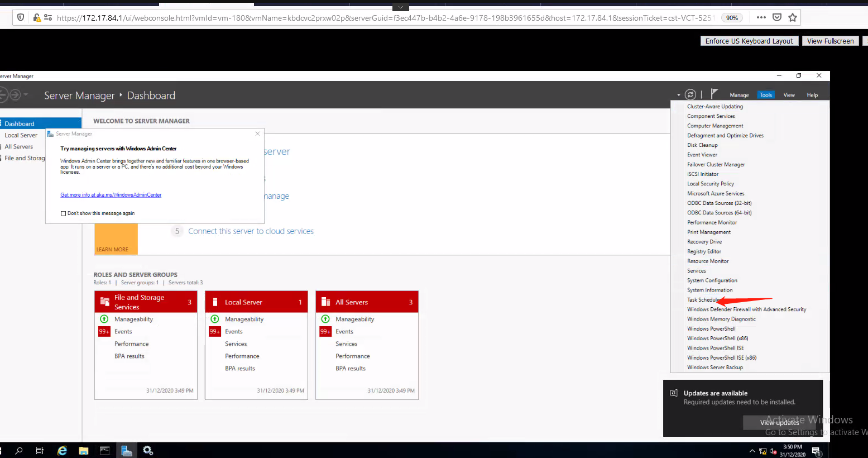868x458 pixels.
Task: Open Performance Monitor from Tools
Action: 712,222
